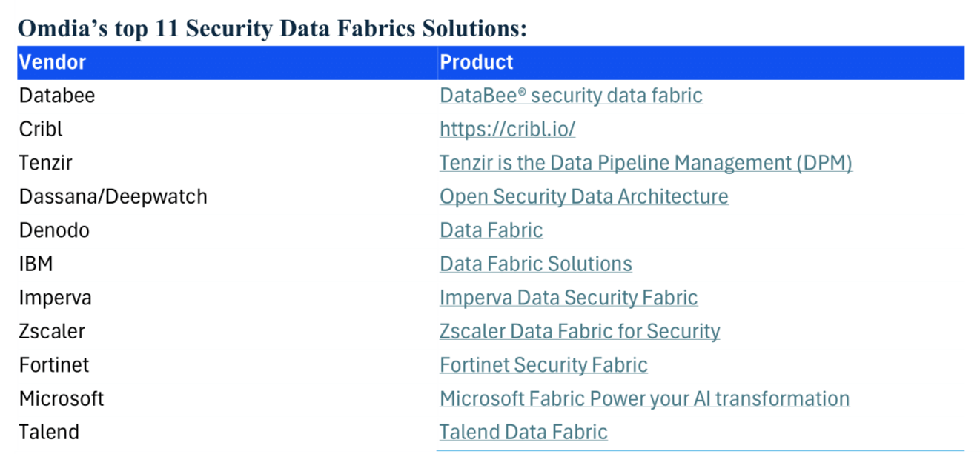
Task: Open the Tenzir Data Pipeline Management link
Action: [645, 163]
